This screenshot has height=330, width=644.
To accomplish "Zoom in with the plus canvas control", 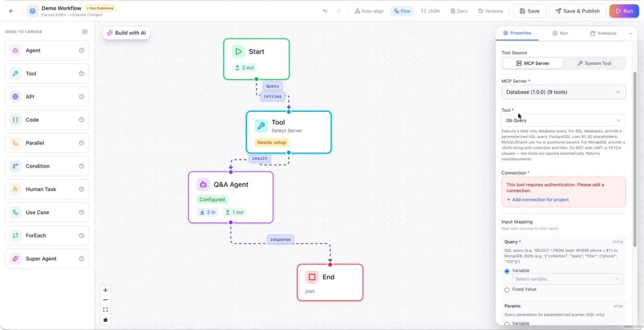I will [105, 290].
